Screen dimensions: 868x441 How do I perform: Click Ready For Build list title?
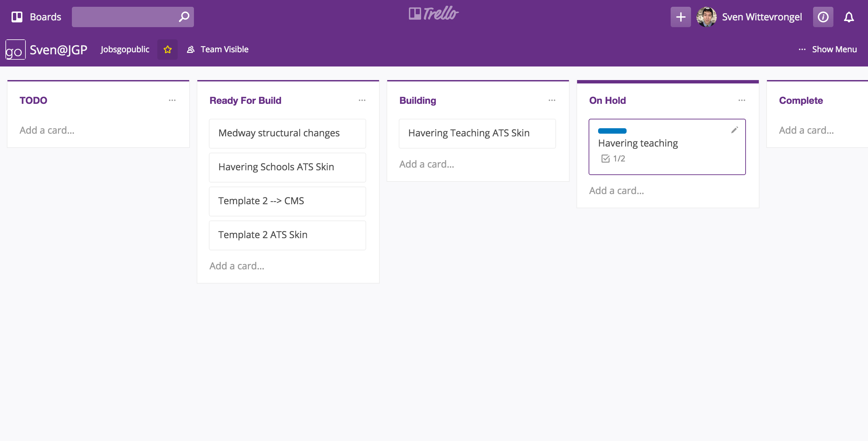(245, 100)
